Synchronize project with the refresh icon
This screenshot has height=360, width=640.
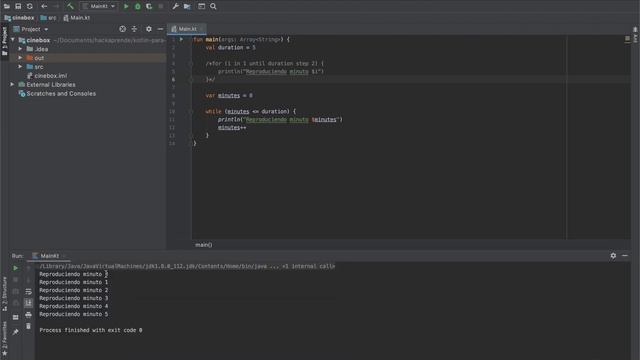30,6
